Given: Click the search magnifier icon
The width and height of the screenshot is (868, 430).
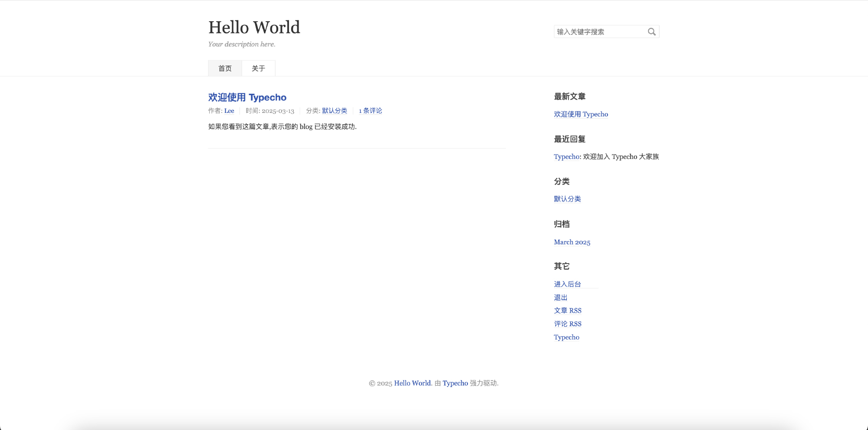Looking at the screenshot, I should point(651,32).
